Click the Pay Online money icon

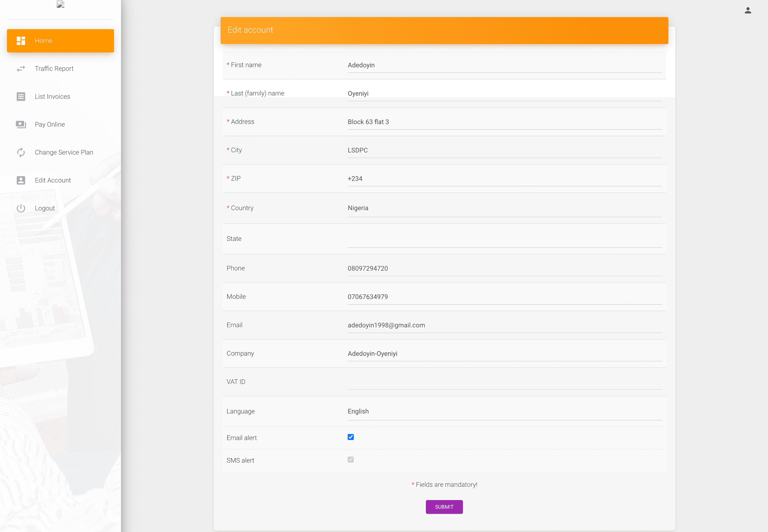[21, 125]
